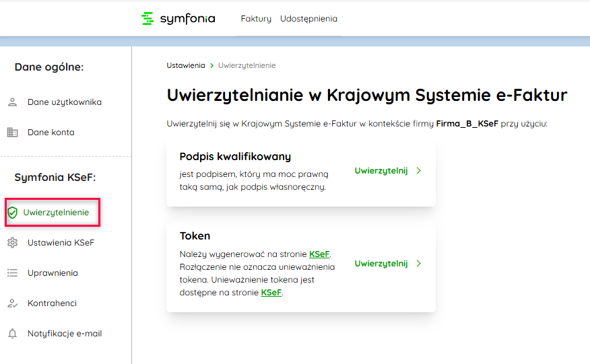
Task: Click the person icon beside Dane użytkownika
Action: [x=12, y=102]
